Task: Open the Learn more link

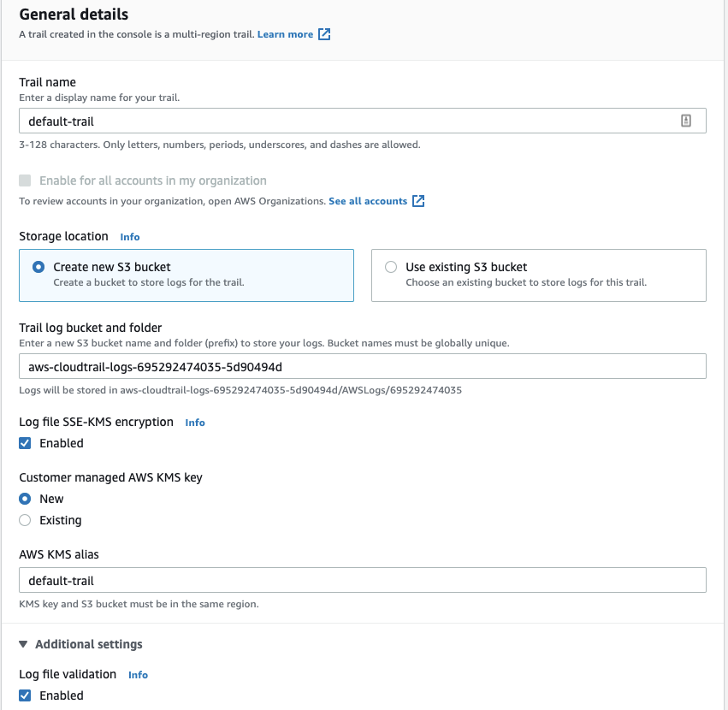Action: tap(285, 34)
